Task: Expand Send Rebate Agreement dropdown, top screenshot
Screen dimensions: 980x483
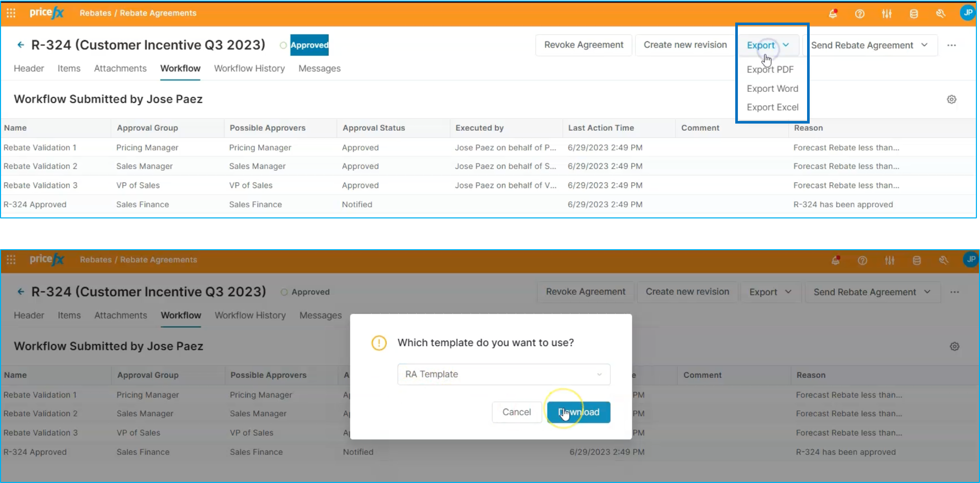Action: coord(869,45)
